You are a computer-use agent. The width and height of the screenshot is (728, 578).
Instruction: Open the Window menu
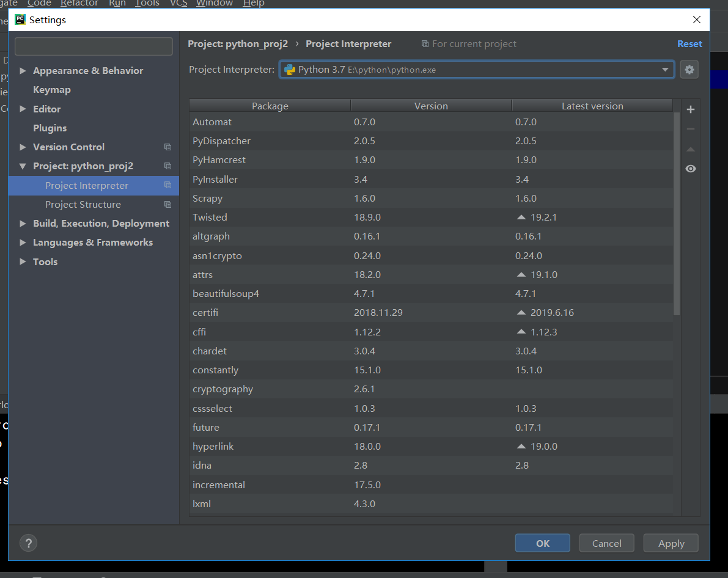tap(215, 3)
